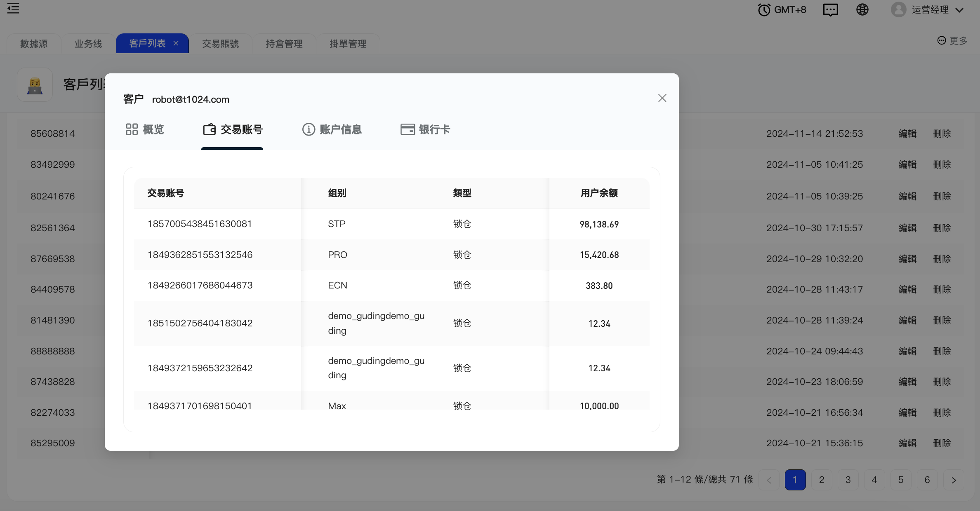Switch to the 數據源 tab
This screenshot has height=511, width=980.
pos(34,44)
